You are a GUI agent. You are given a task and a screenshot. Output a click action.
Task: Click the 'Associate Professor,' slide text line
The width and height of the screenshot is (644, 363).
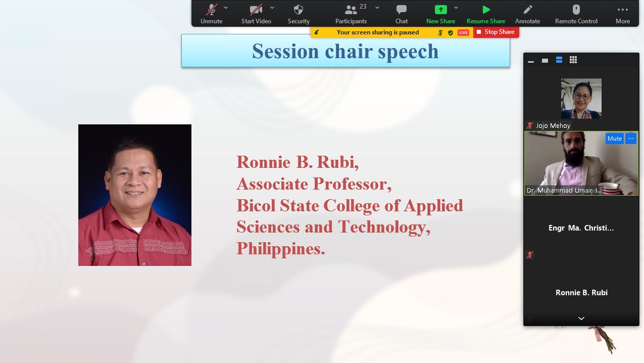[314, 184]
